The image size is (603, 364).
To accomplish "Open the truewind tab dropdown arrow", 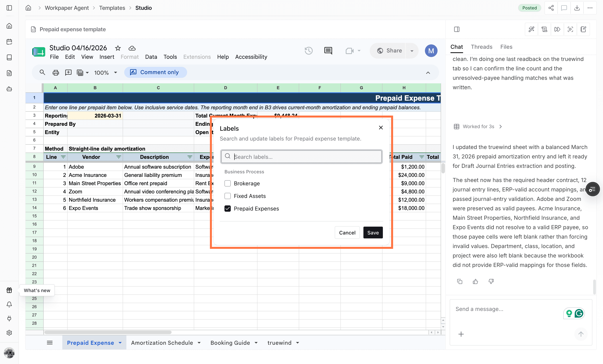I will (x=298, y=343).
